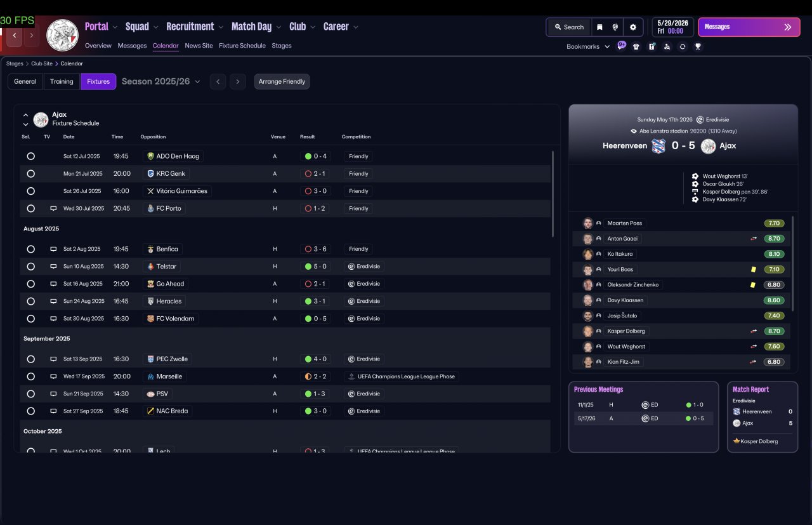
Task: Click the Marseille opposition name
Action: tap(169, 376)
